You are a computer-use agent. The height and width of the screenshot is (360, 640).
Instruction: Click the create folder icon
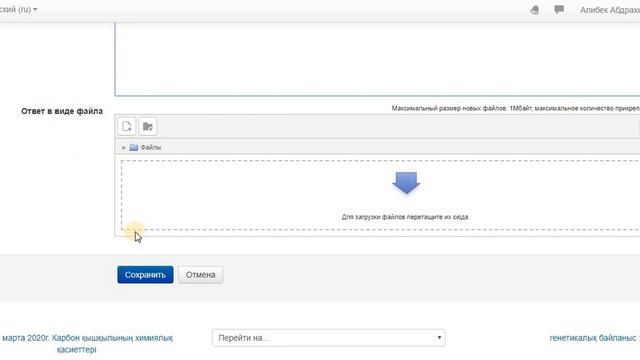coord(148,127)
